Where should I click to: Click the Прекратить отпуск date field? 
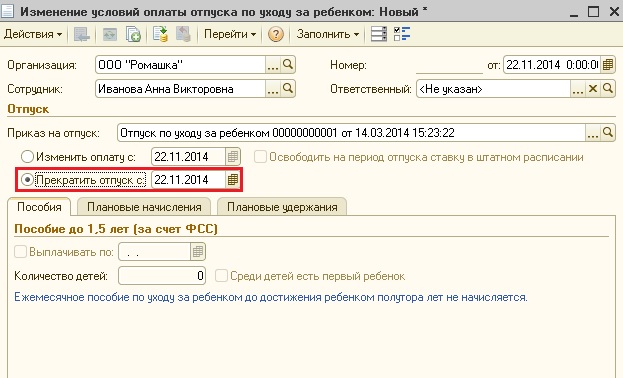[188, 180]
